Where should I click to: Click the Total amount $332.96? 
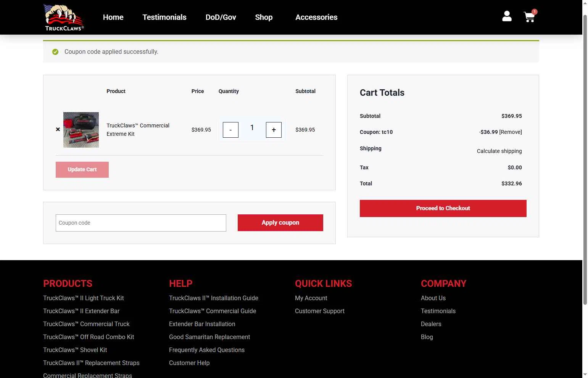coord(512,183)
